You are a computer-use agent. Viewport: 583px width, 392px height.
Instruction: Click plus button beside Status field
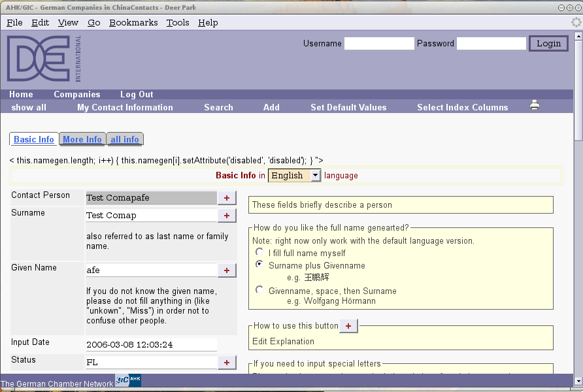227,363
